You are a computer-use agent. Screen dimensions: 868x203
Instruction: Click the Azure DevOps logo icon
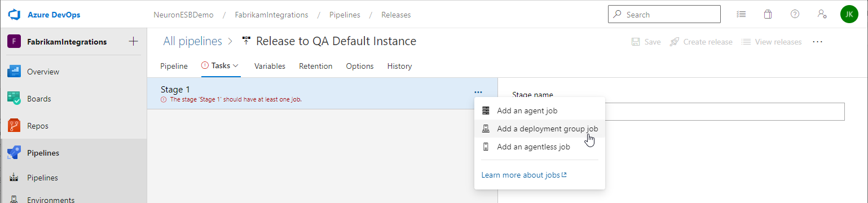point(14,15)
